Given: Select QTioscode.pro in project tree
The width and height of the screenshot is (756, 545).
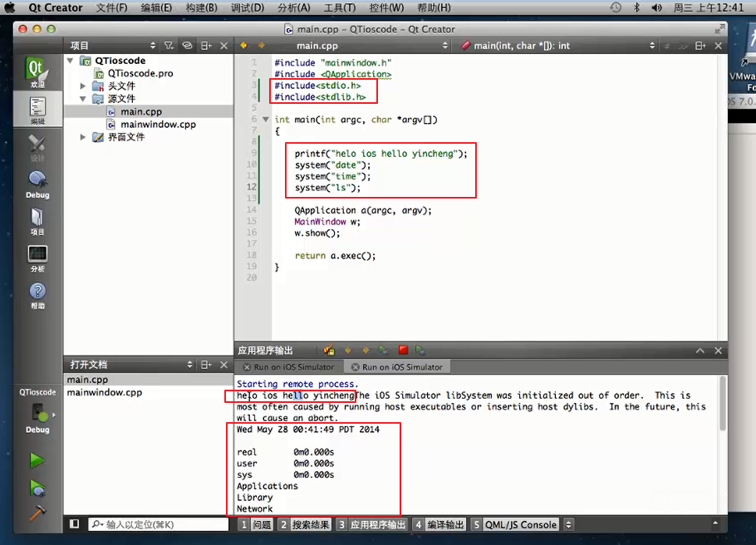Looking at the screenshot, I should pyautogui.click(x=140, y=73).
